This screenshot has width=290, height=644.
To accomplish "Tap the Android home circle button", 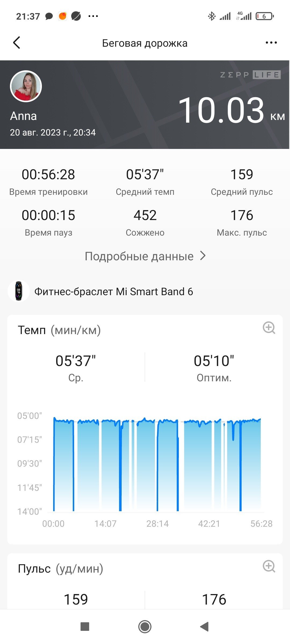I will click(145, 627).
